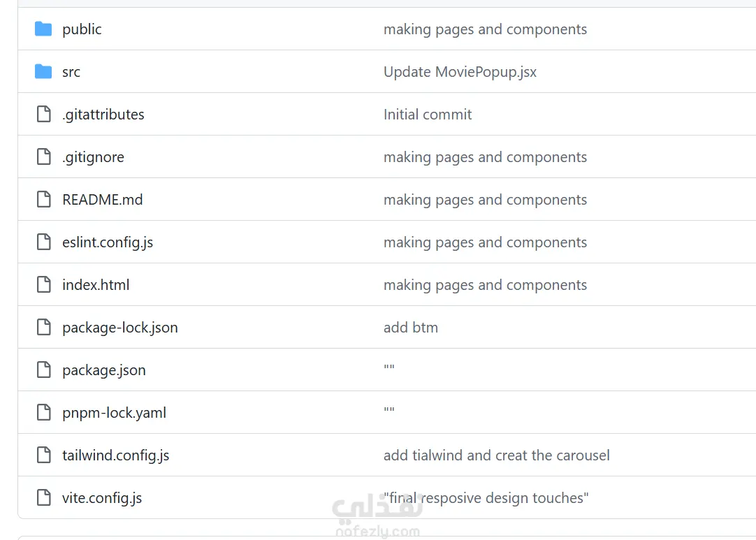Open the "Initial commit" commit message
This screenshot has width=756, height=540.
coord(428,115)
